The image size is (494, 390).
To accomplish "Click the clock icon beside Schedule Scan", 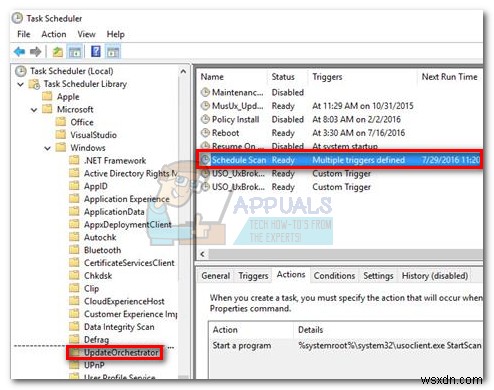I will tap(205, 160).
